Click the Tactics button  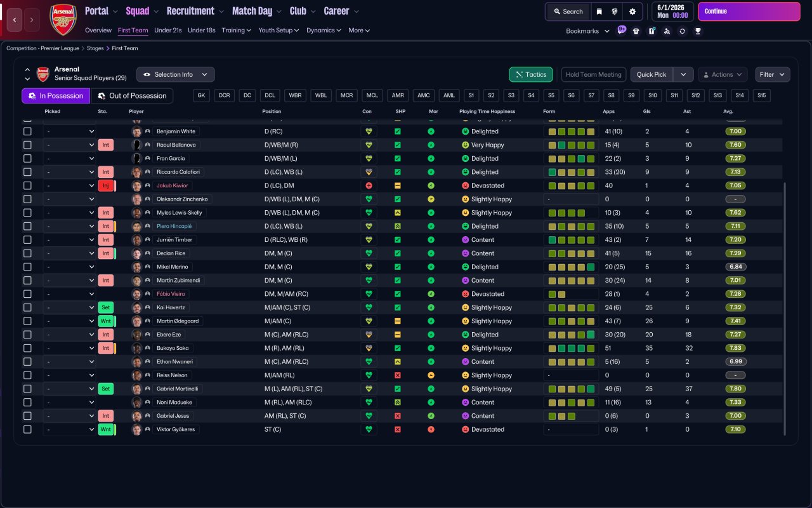531,74
